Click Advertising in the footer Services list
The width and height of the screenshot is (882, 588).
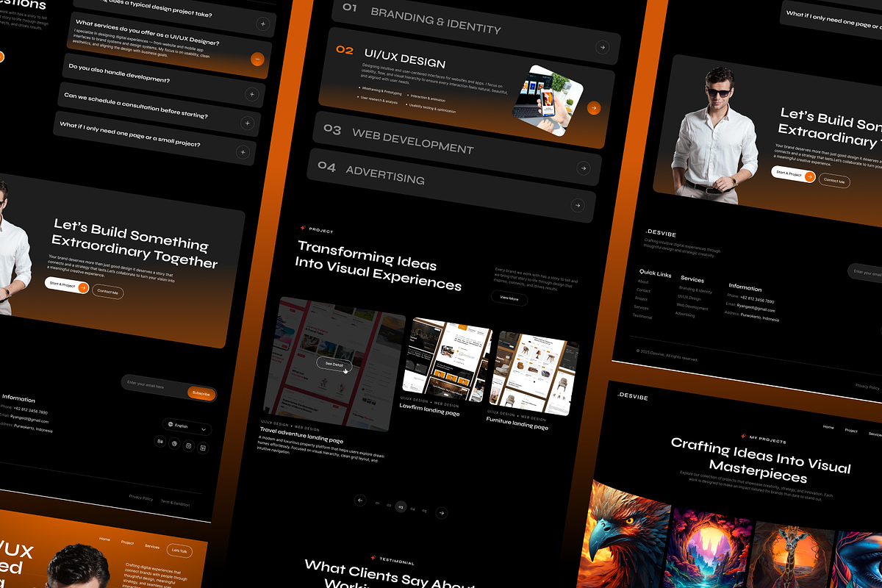coord(685,315)
